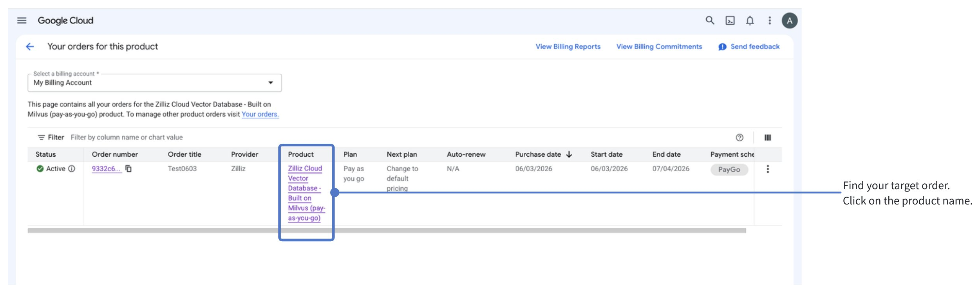Select the Test0603 order title cell
This screenshot has width=980, height=293.
[182, 169]
